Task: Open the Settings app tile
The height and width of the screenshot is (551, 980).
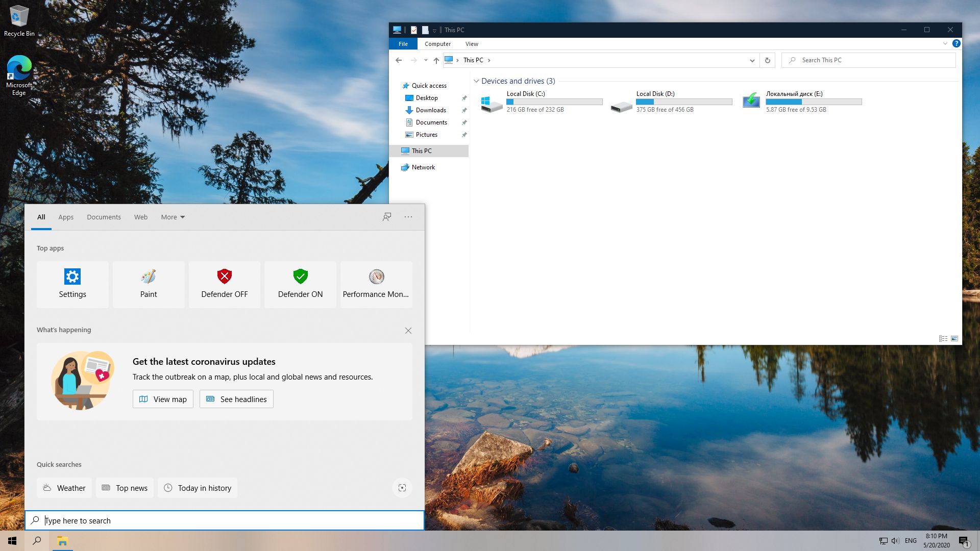Action: (x=72, y=284)
